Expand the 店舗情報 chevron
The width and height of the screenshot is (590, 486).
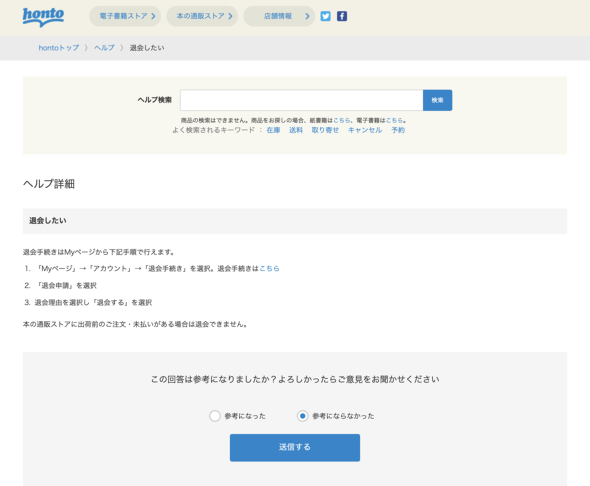click(307, 16)
